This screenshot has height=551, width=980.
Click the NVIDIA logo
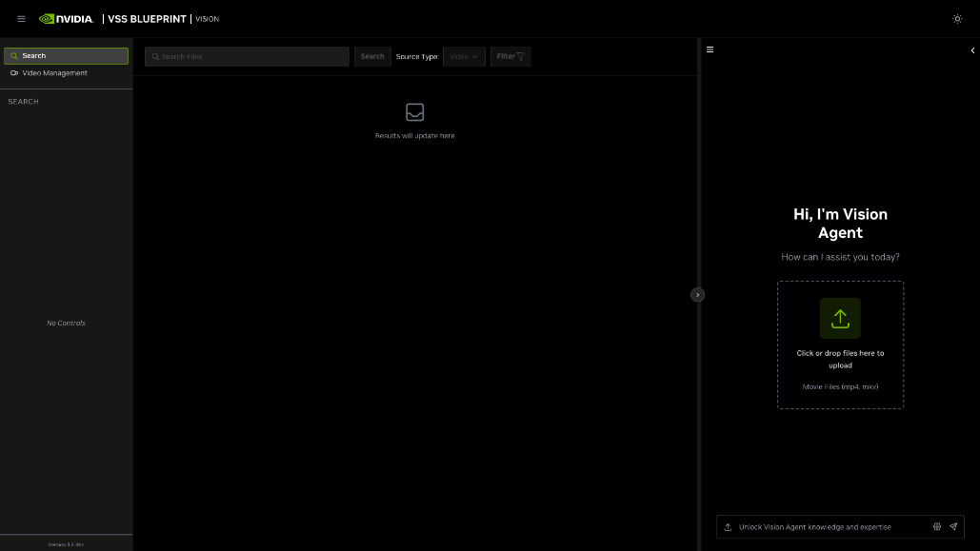click(67, 19)
